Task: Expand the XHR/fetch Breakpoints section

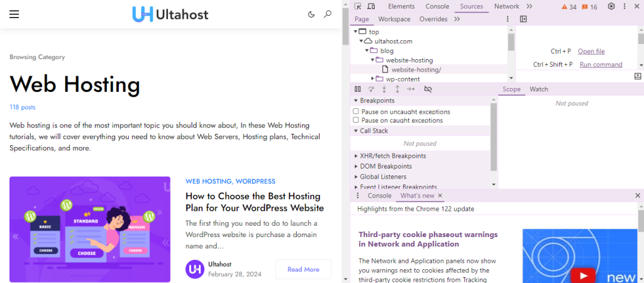Action: tap(356, 156)
